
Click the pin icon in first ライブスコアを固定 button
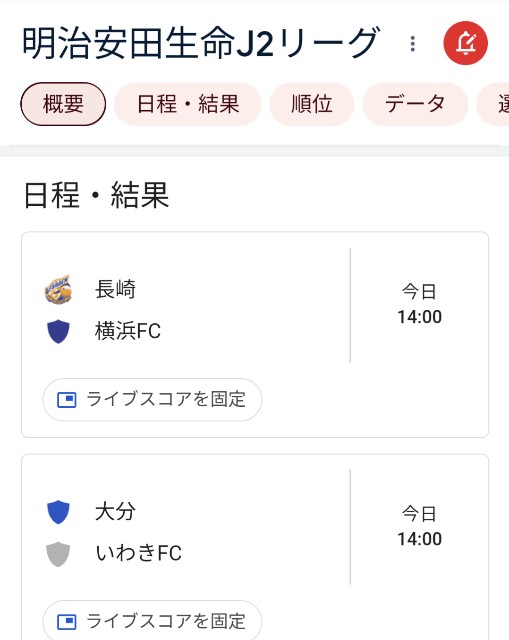point(67,400)
